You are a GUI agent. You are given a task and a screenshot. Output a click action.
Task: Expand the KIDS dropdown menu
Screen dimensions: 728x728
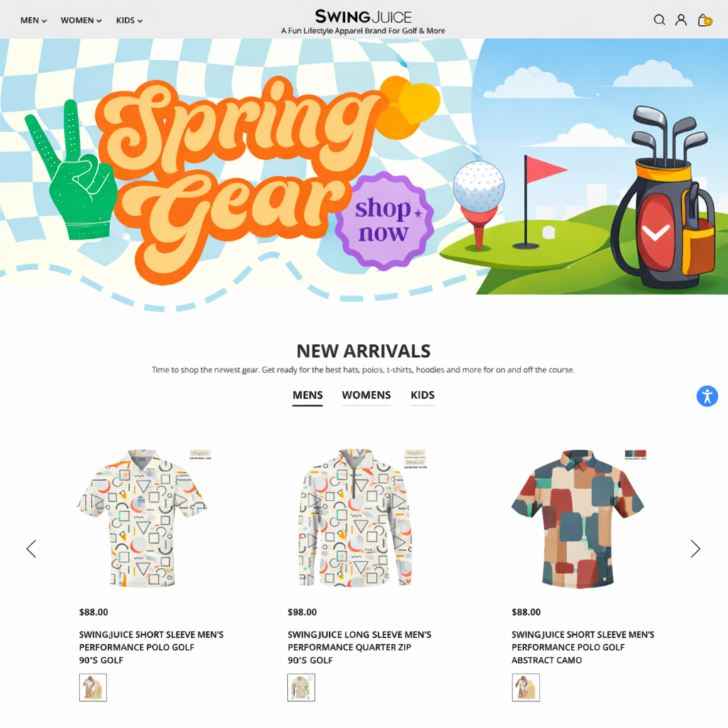point(129,21)
